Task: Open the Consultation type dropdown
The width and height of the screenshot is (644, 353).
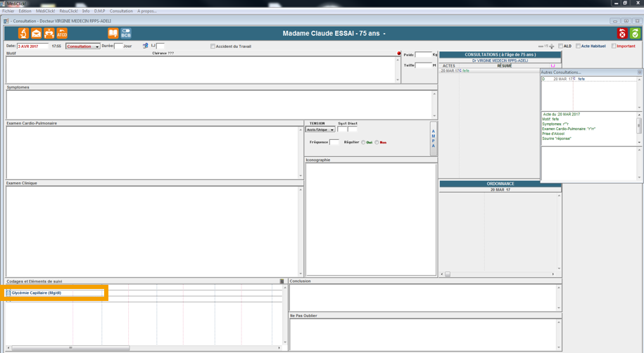Action: (97, 46)
